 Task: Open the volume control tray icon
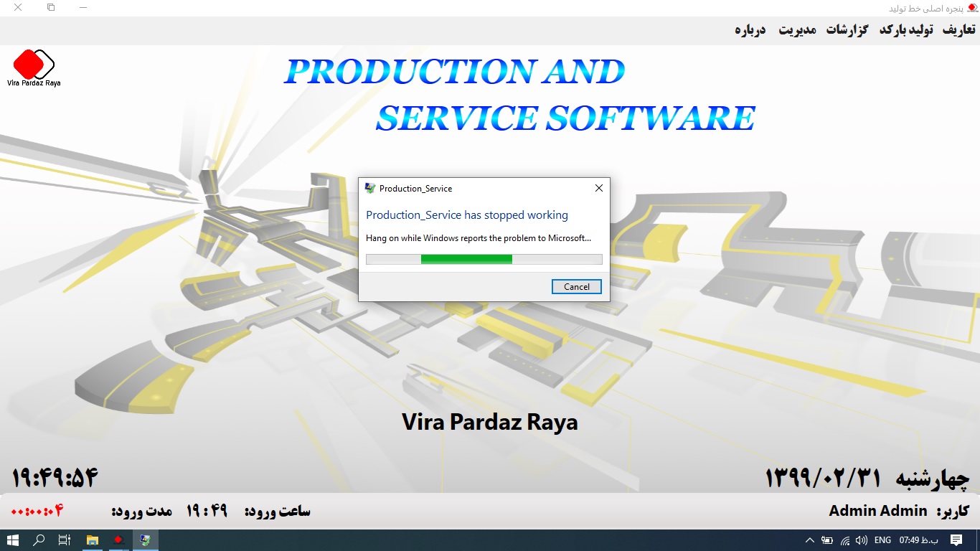(x=862, y=540)
